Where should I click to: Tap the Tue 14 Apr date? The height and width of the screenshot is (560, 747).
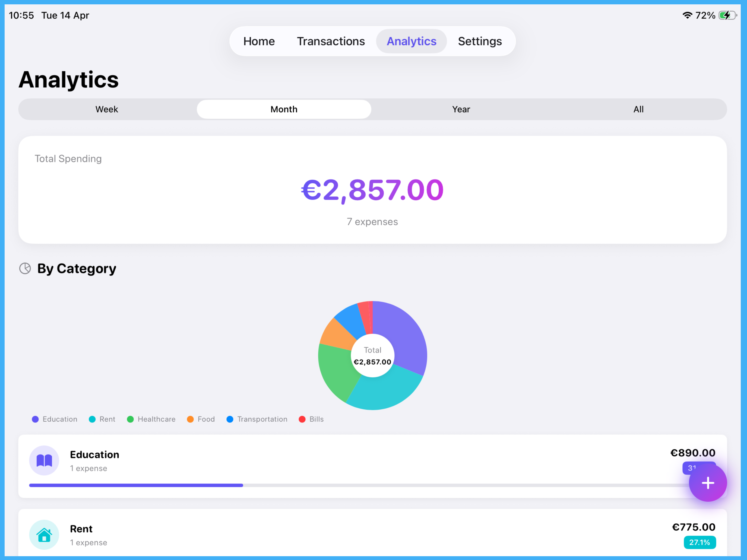pos(65,15)
